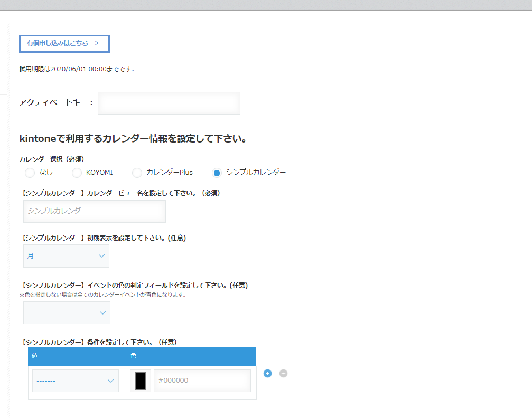
Task: Click the 値 table header
Action: pyautogui.click(x=77, y=356)
